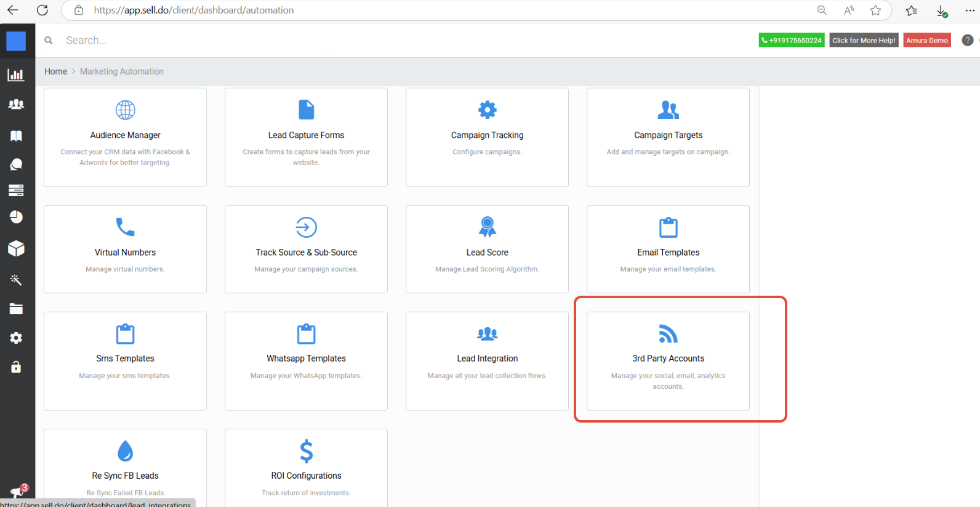The image size is (980, 507).
Task: Click the help question mark icon
Action: tap(967, 40)
